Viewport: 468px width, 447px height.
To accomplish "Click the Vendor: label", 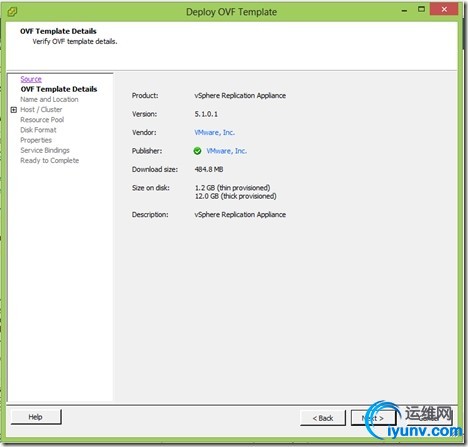I will [144, 132].
